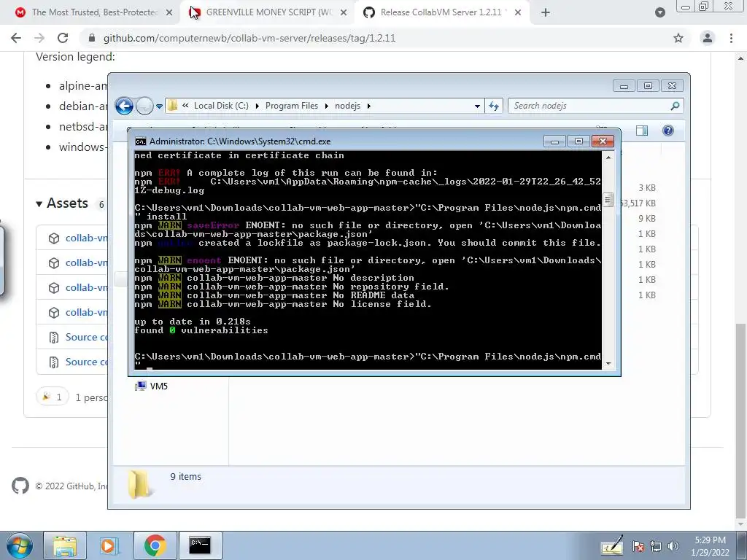The image size is (747, 560).
Task: Close the Release CollabVM Server tab
Action: click(518, 13)
